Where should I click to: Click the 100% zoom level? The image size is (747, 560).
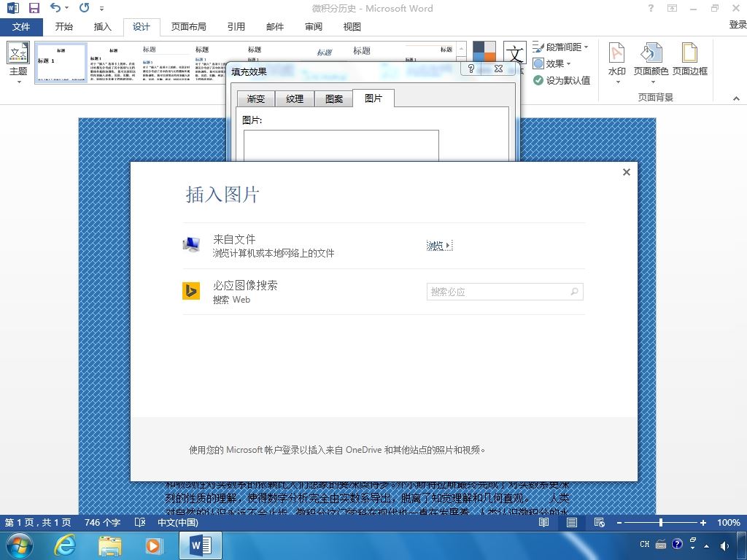tap(729, 522)
